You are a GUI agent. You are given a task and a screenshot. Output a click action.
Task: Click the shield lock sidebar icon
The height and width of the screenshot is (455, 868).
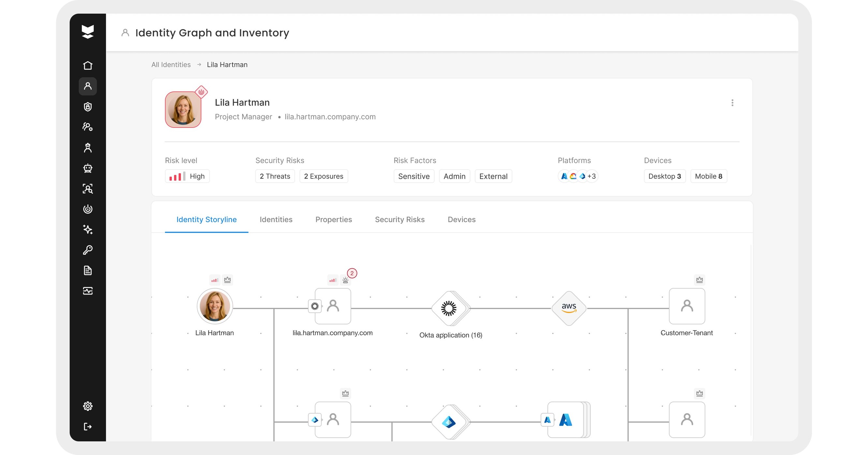[x=88, y=107]
